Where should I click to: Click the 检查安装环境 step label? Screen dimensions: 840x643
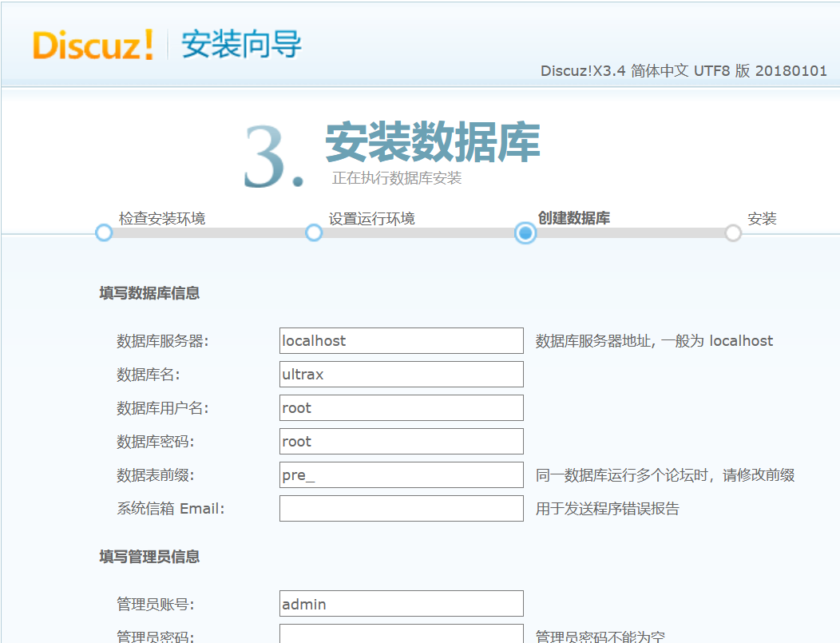coord(162,218)
